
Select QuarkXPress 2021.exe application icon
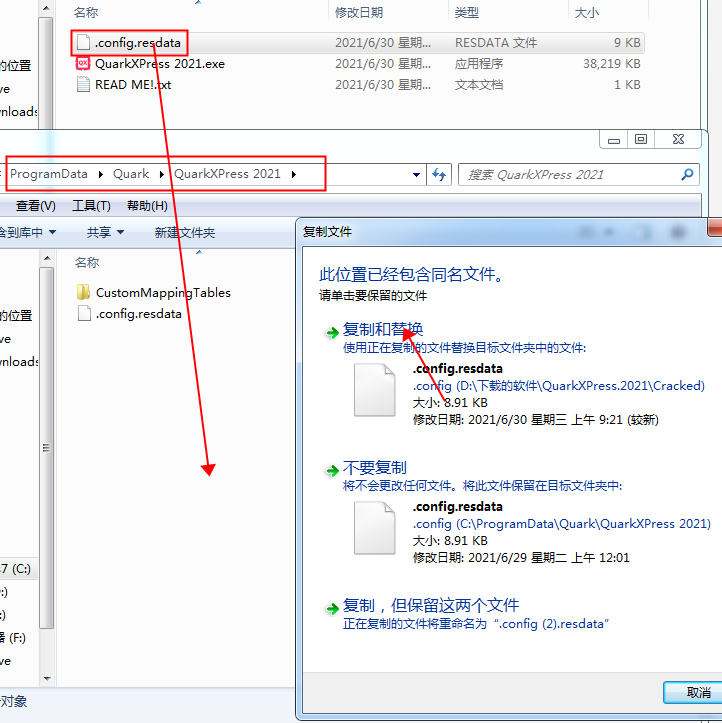(83, 63)
